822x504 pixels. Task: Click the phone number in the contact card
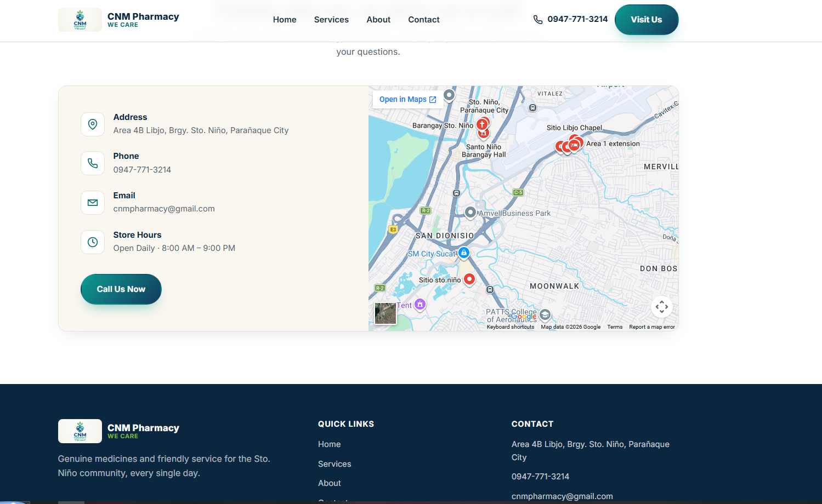click(142, 170)
